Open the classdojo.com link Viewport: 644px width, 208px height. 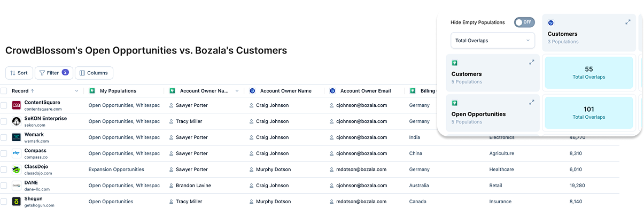[38, 173]
